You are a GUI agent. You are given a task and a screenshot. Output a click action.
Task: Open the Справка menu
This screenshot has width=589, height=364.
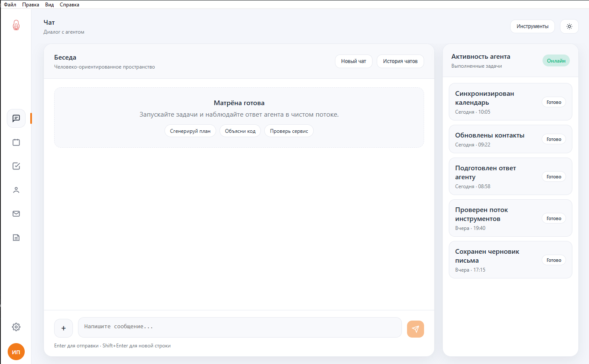(69, 5)
